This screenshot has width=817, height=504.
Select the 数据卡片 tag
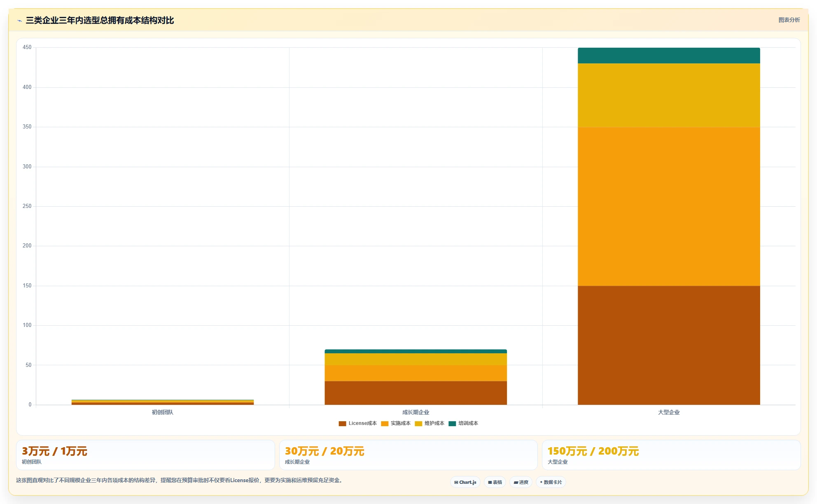(x=551, y=482)
